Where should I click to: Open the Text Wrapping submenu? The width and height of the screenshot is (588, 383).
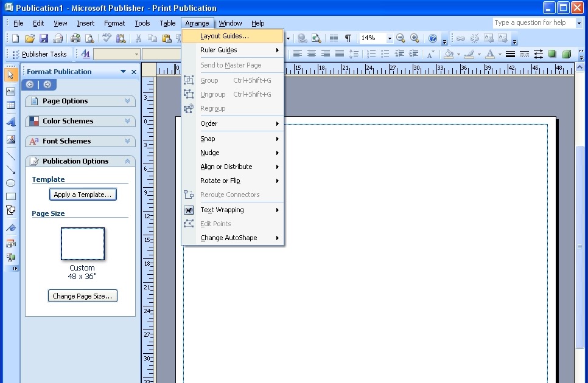[233, 210]
